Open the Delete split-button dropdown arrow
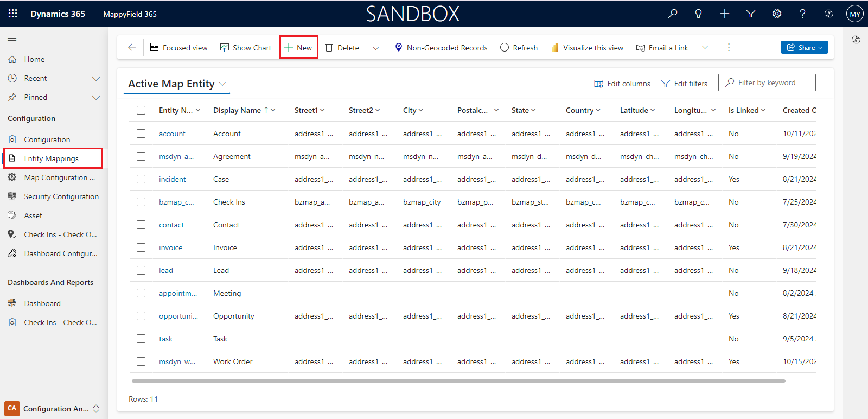This screenshot has height=419, width=868. click(x=376, y=48)
